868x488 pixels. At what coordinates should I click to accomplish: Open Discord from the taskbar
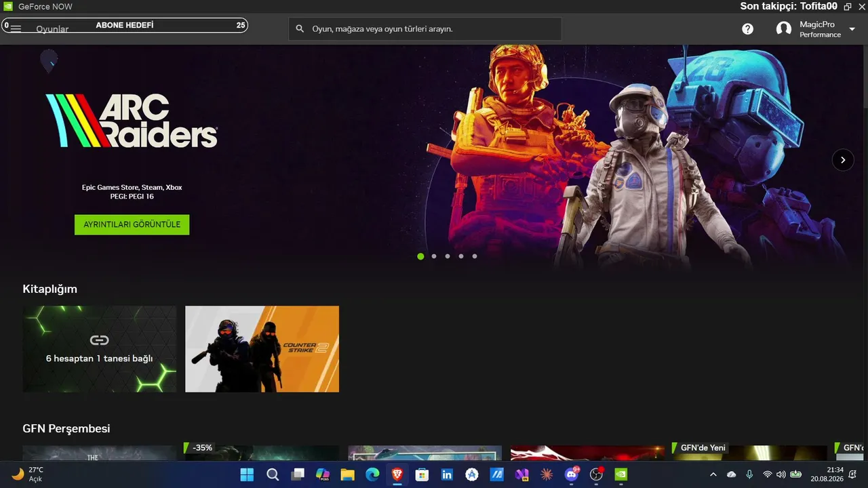(572, 474)
